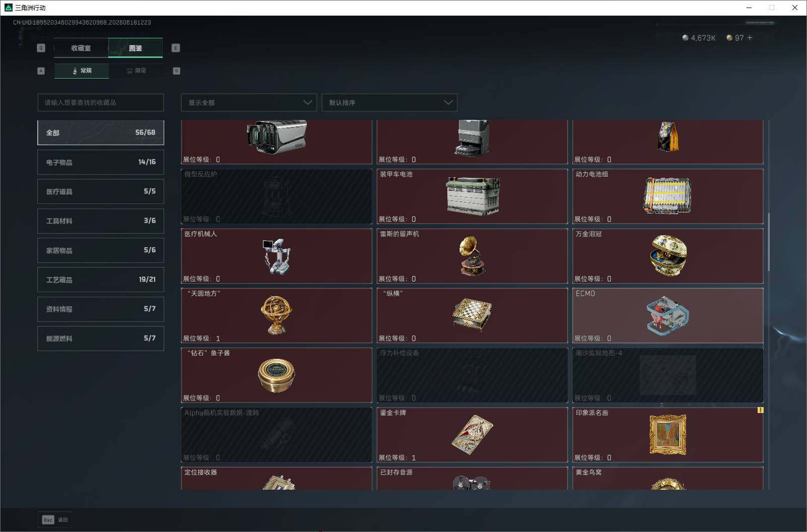Click the golden armillary sphere icon
The width and height of the screenshot is (807, 532).
[x=277, y=315]
